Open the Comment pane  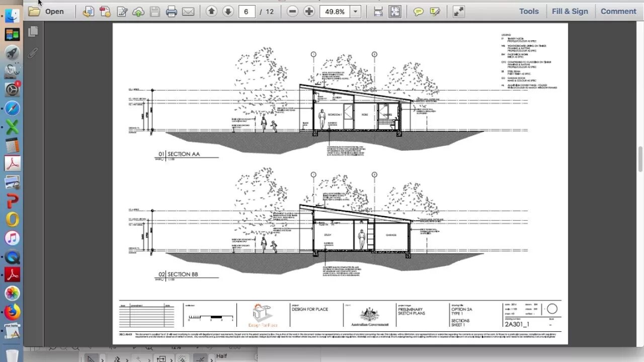tap(618, 11)
